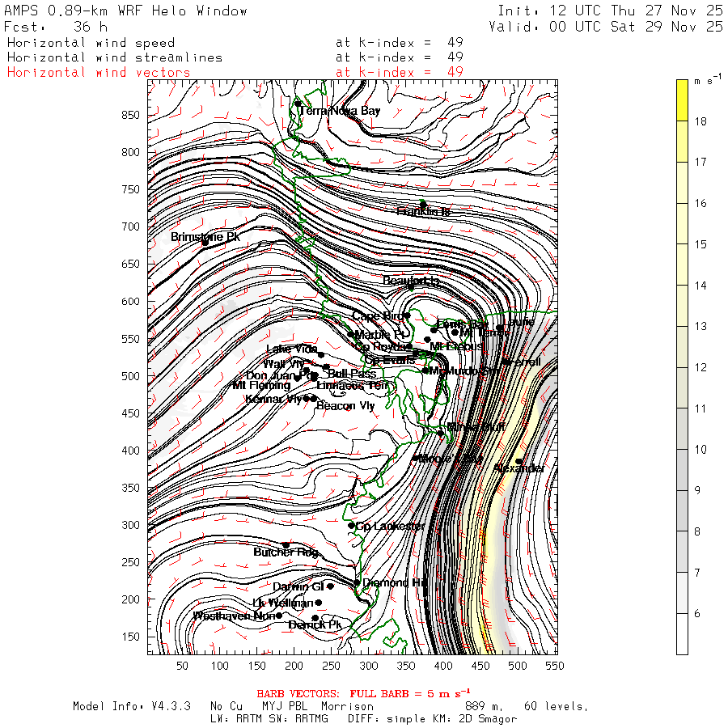
Task: Click the 'Cp Lankester' station label
Action: pos(390,526)
